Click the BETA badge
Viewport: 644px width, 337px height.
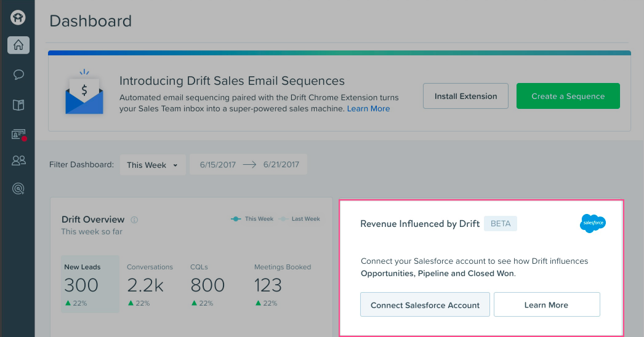[x=501, y=224]
